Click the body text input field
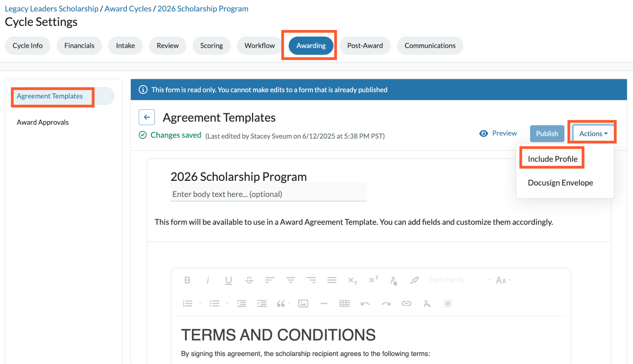The height and width of the screenshot is (364, 633). pos(269,194)
